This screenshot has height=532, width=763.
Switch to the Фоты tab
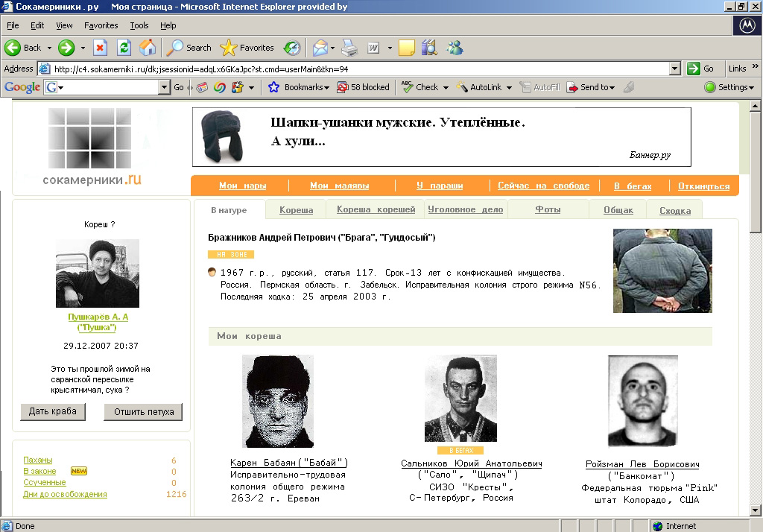(x=548, y=210)
